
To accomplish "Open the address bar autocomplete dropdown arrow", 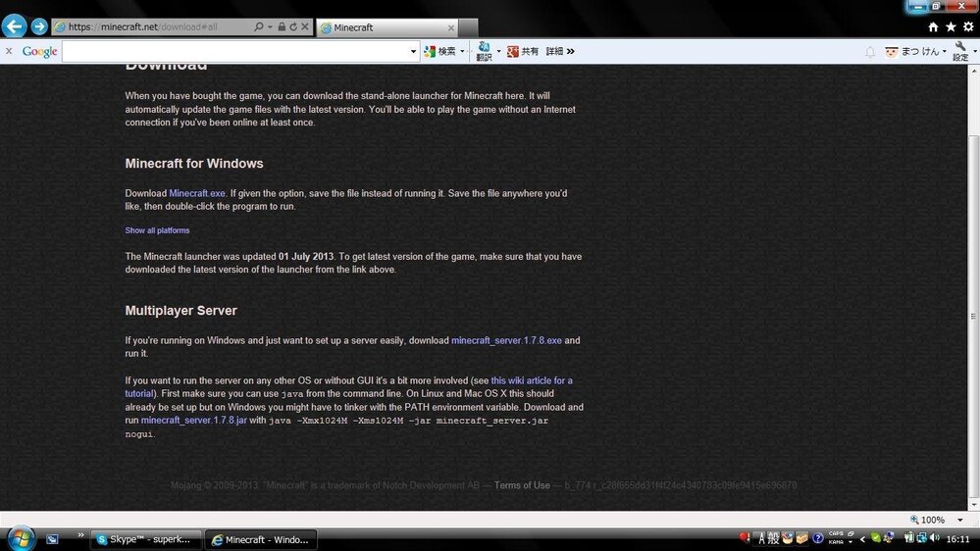I will click(x=270, y=26).
